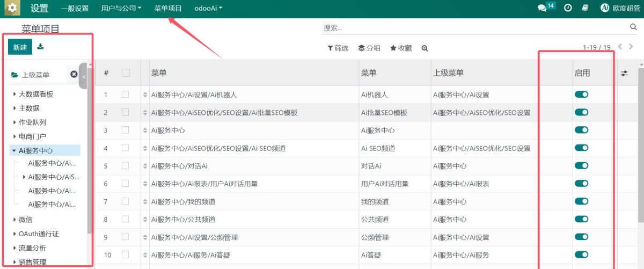Click the 设置 app title
644x269 pixels.
pyautogui.click(x=39, y=8)
